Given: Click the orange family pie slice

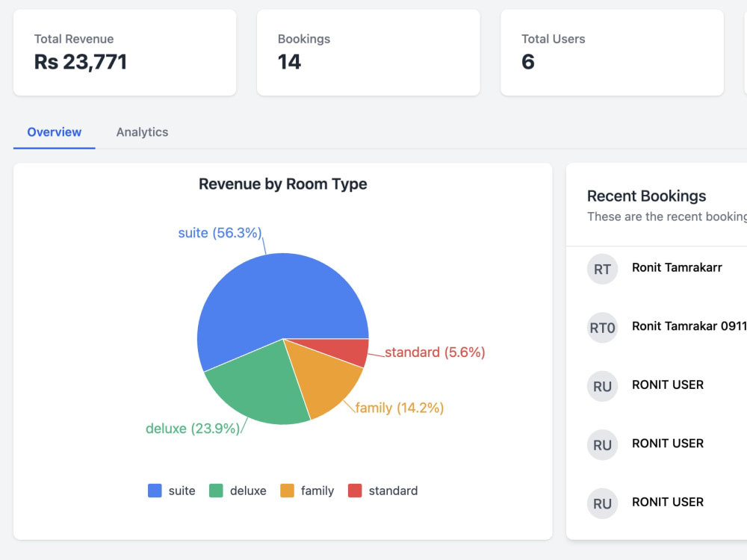Looking at the screenshot, I should [x=324, y=379].
